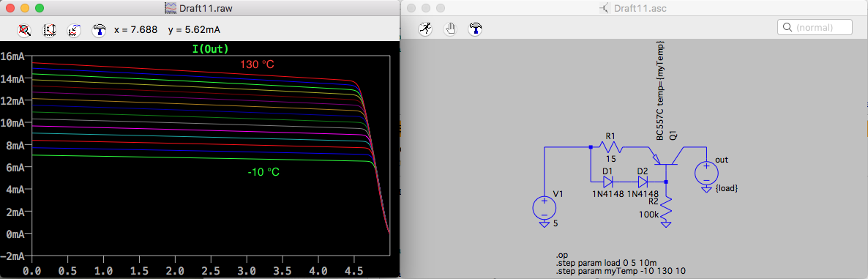Image resolution: width=868 pixels, height=279 pixels.
Task: Select voltage source V1
Action: [544, 209]
